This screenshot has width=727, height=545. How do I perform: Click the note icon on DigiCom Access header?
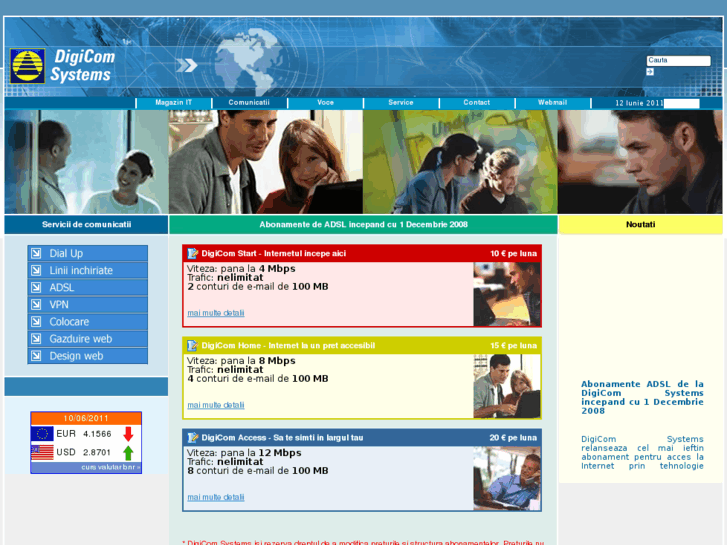[192, 437]
